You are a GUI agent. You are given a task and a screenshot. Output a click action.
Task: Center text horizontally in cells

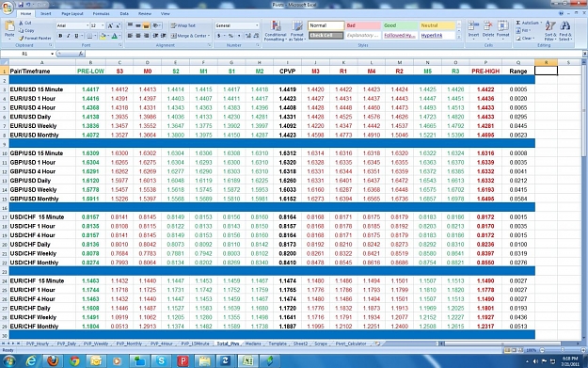tap(138, 36)
